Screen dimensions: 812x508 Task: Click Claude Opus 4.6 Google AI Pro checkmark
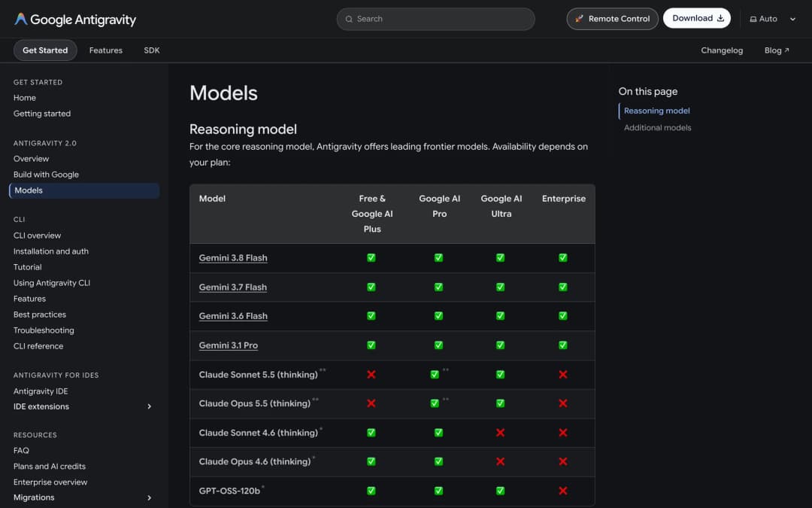(438, 461)
